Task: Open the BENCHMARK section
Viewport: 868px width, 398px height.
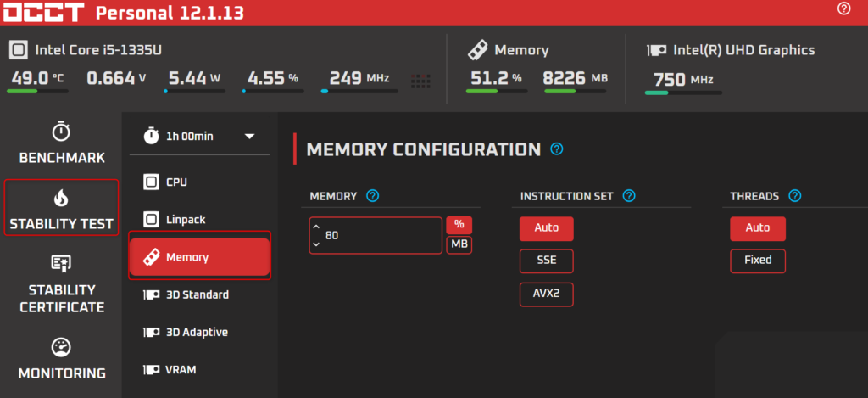Action: 61,143
